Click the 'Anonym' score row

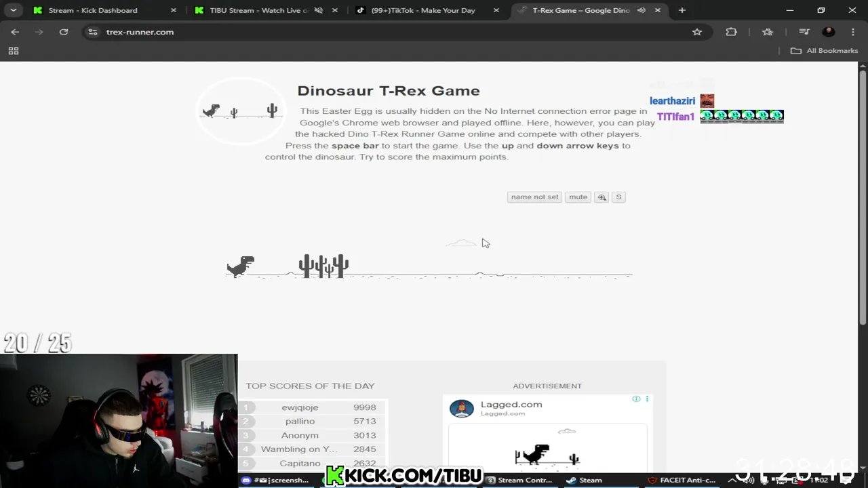click(312, 435)
